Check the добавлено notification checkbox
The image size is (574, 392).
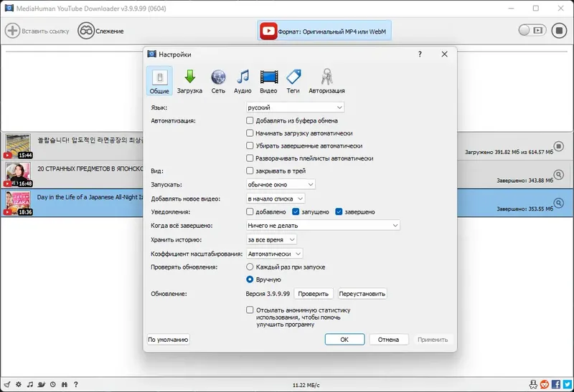(250, 211)
